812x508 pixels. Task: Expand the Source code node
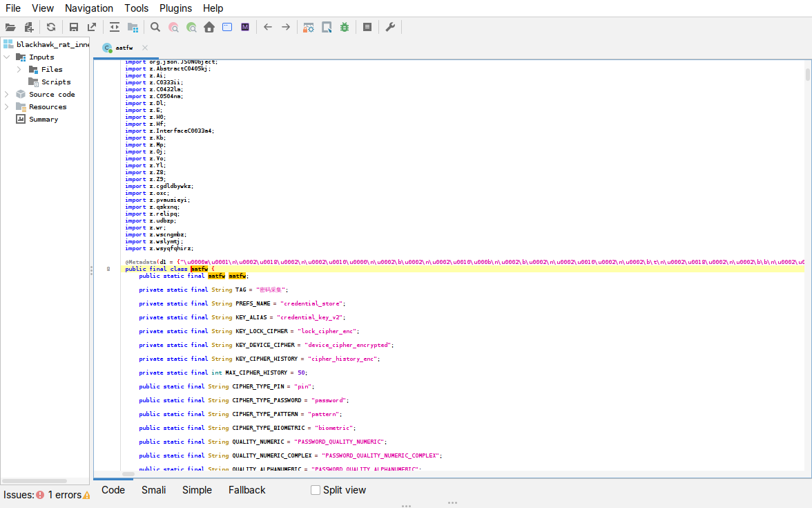[7, 94]
